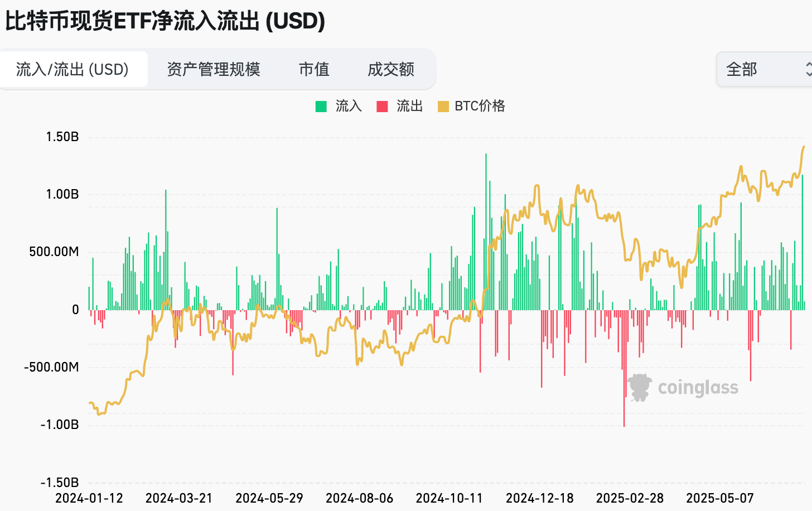The image size is (812, 511).
Task: Click the 500.00M y-axis label
Action: [x=54, y=252]
